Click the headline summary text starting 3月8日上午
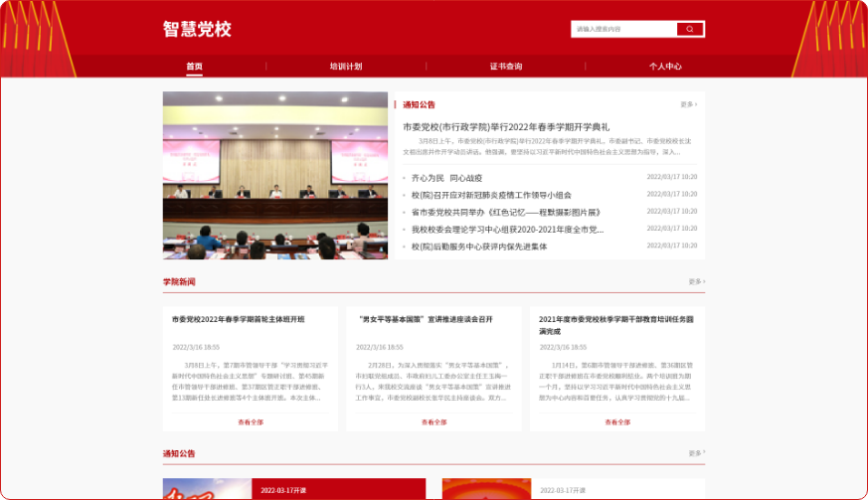The height and width of the screenshot is (500, 868). tap(547, 146)
